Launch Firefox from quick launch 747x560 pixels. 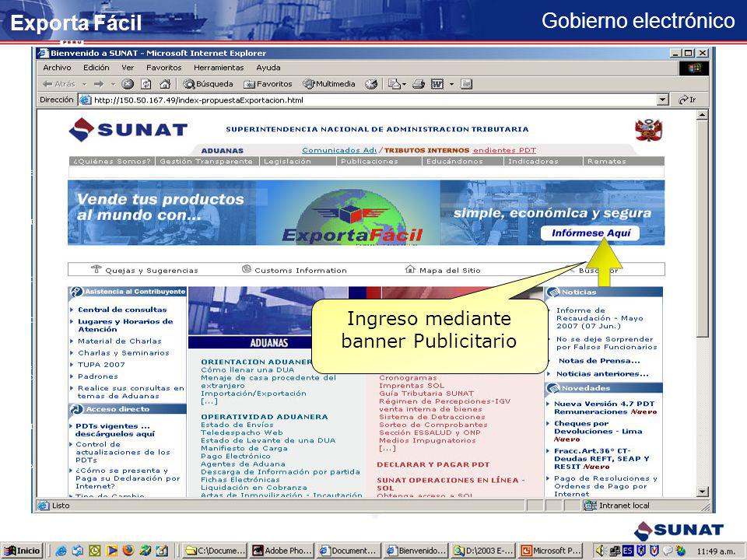(128, 551)
